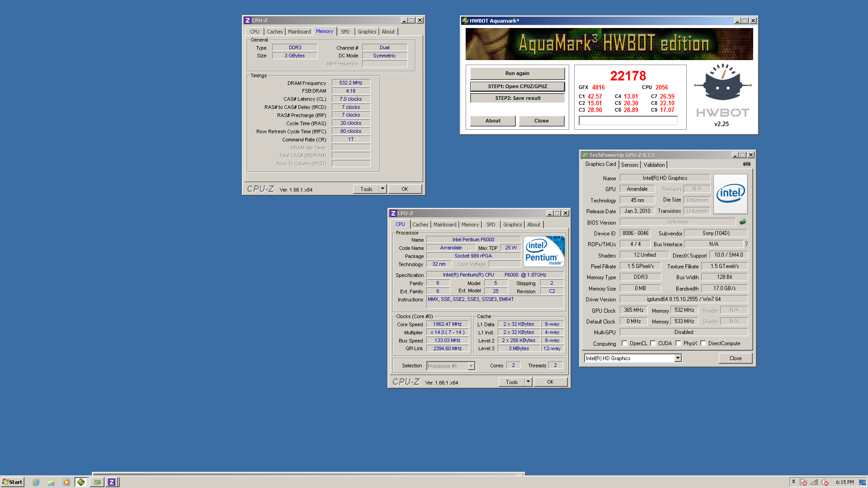Switch to SPD tab in memory CPU-Z window
Image resolution: width=868 pixels, height=488 pixels.
pos(345,32)
